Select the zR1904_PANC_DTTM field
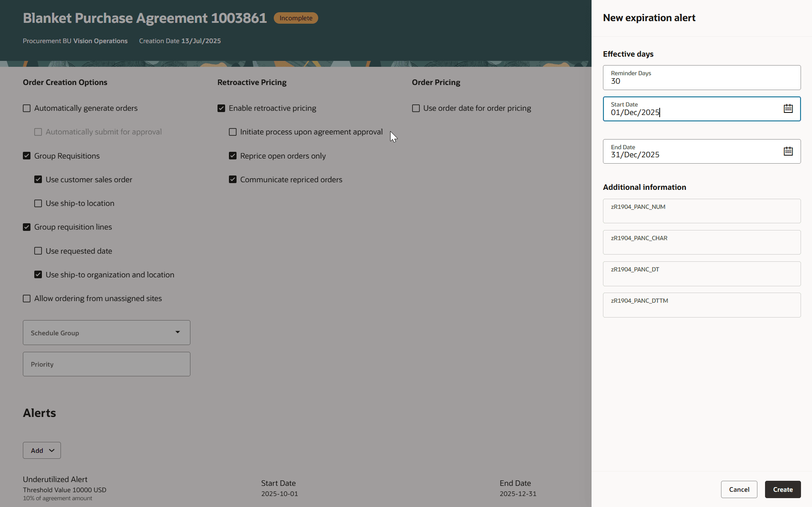 (702, 305)
